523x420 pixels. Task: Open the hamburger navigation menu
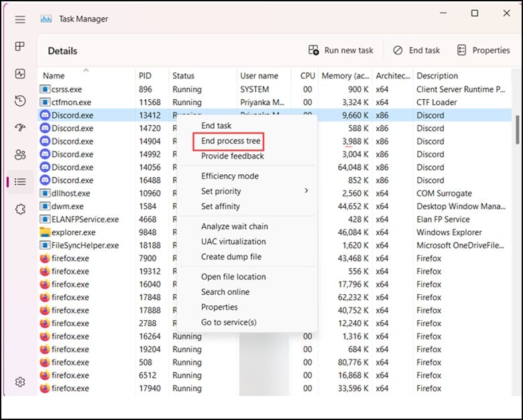pos(20,19)
